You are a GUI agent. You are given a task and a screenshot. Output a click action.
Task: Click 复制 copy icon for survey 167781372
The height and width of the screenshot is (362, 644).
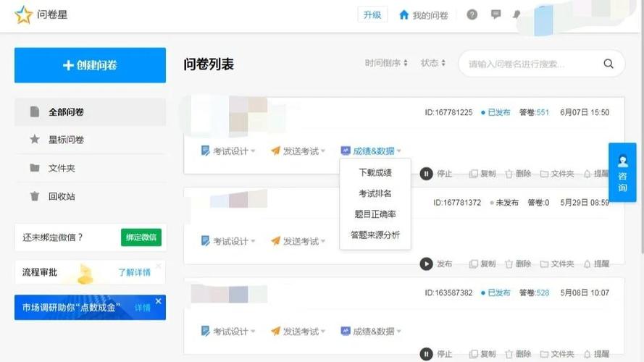pos(474,264)
